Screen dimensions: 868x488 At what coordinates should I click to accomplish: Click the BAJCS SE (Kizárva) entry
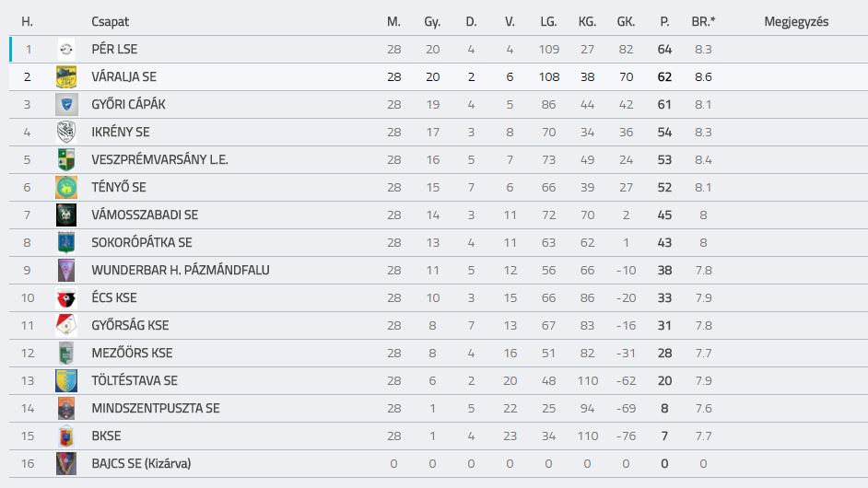141,464
